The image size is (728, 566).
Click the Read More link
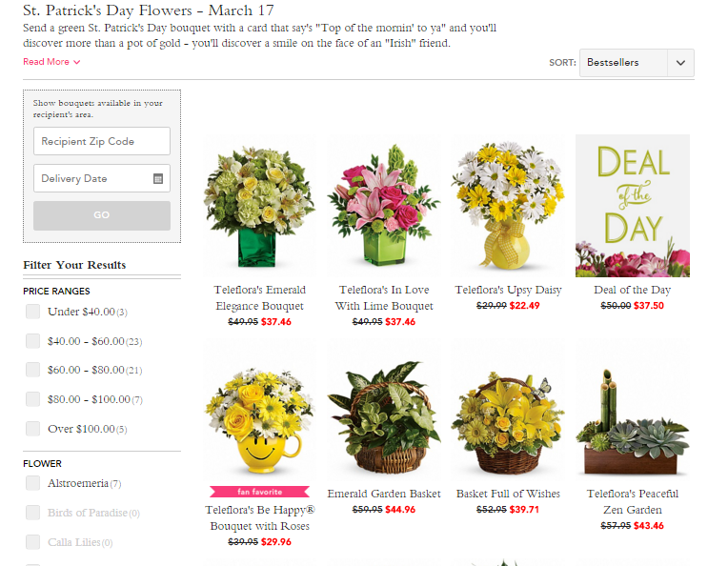pos(46,62)
